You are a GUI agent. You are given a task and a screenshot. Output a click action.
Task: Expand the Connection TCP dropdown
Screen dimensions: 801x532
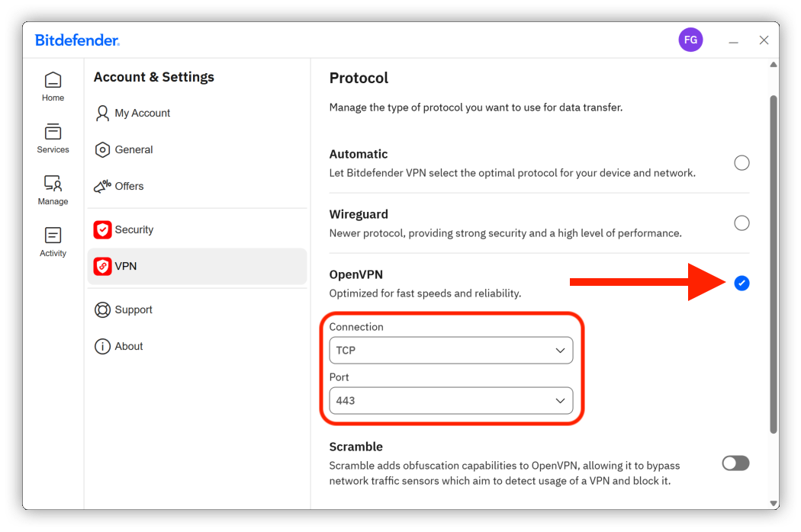coord(451,351)
